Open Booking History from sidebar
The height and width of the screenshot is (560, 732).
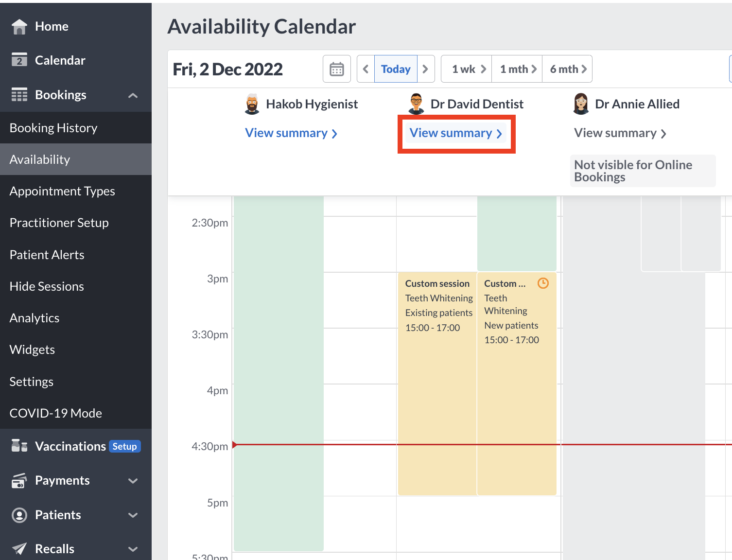53,127
